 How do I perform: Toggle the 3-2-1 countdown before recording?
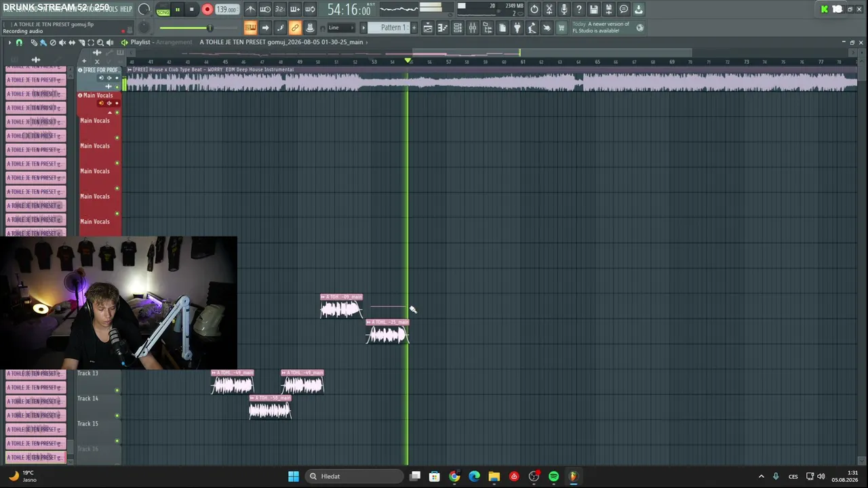(x=280, y=9)
